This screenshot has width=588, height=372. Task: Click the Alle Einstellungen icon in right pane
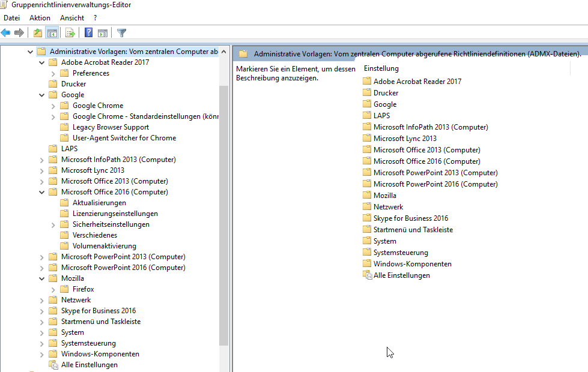click(368, 275)
